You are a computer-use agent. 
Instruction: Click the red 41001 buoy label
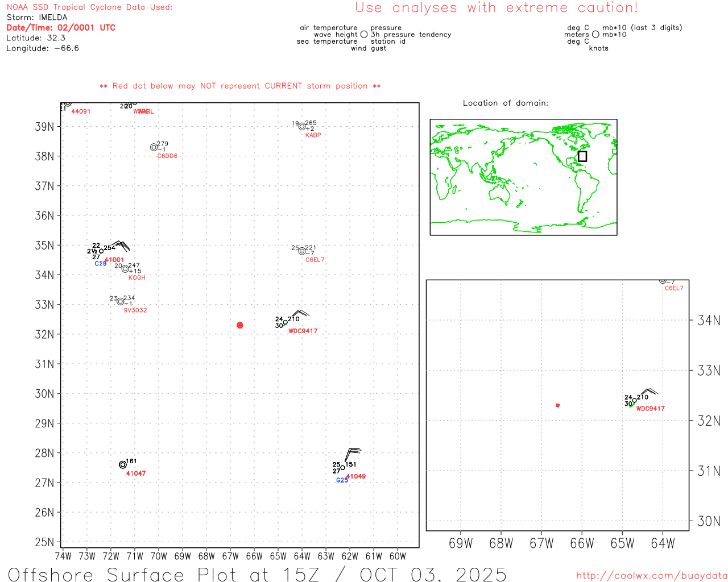point(114,260)
